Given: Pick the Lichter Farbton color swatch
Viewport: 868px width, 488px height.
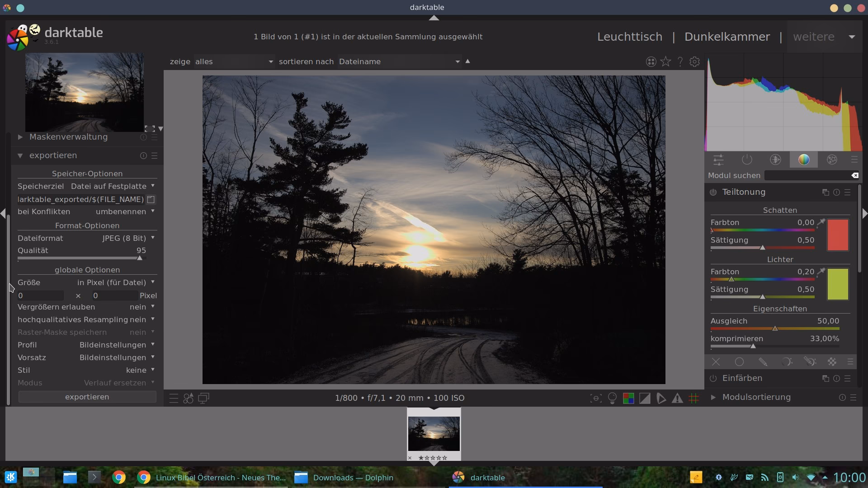Looking at the screenshot, I should point(837,284).
